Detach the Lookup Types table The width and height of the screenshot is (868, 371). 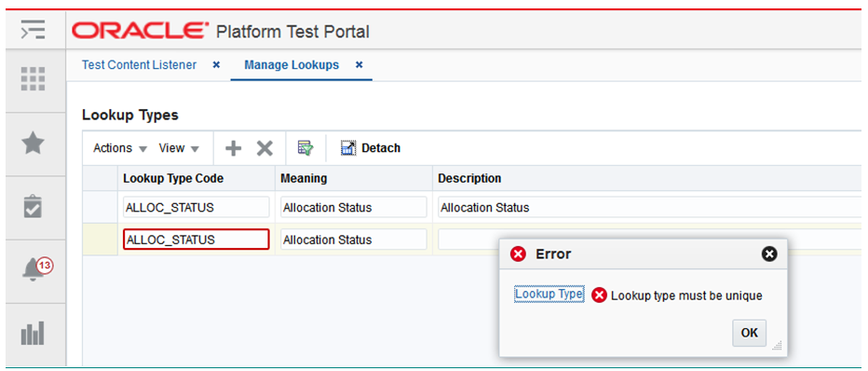point(371,148)
